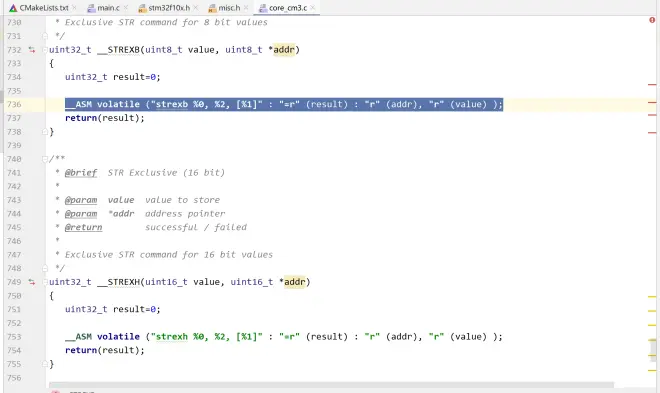The height and width of the screenshot is (393, 660).
Task: Toggle fold marker at closing brace line 738
Action: pyautogui.click(x=45, y=132)
